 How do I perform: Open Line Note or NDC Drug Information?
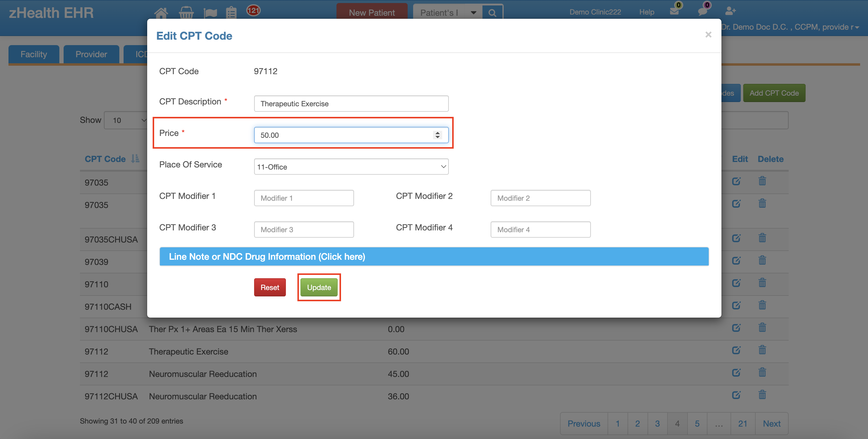(434, 256)
